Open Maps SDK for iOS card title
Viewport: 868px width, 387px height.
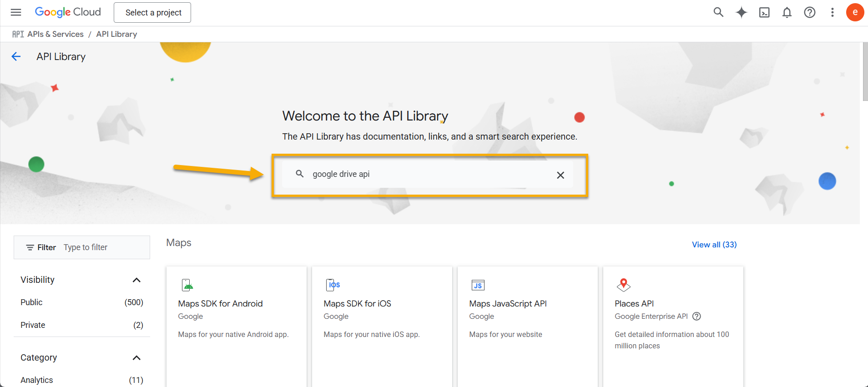[357, 304]
